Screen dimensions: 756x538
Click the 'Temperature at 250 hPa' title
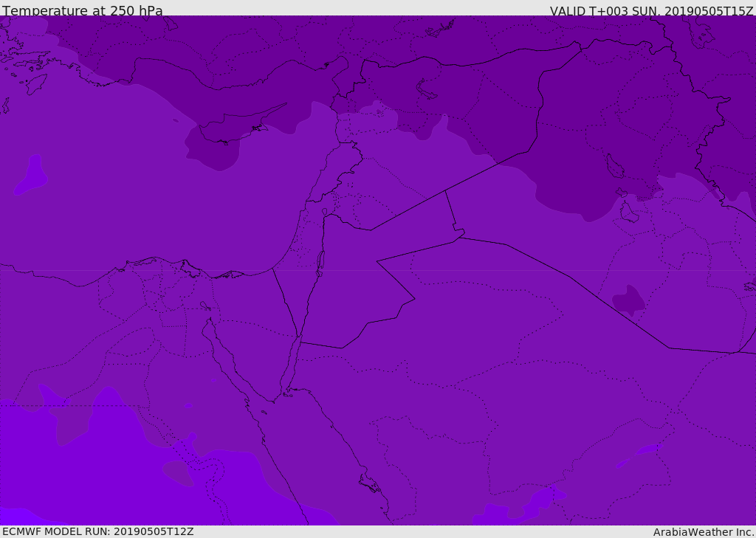(83, 10)
